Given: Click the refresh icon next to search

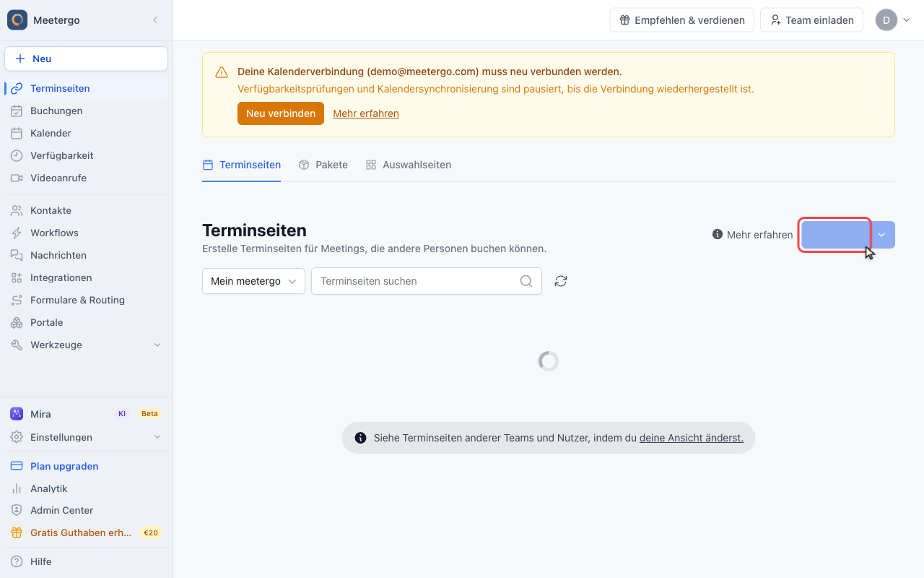Looking at the screenshot, I should click(561, 281).
